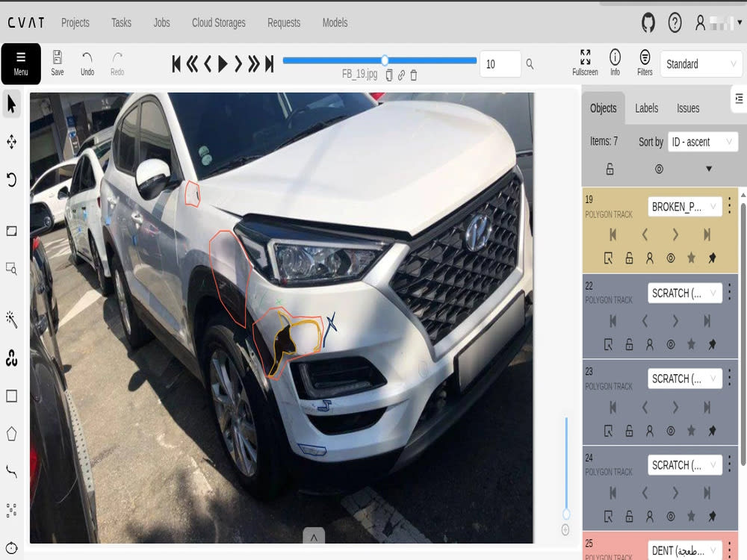Open the Standard workspace dropdown
Viewport: 747px width, 560px height.
[x=701, y=63]
